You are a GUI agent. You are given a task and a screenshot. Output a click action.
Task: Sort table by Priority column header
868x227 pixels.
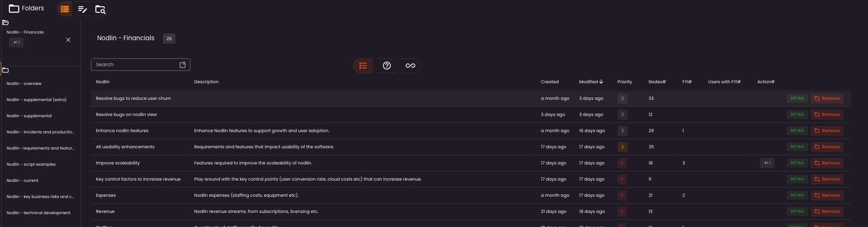624,82
